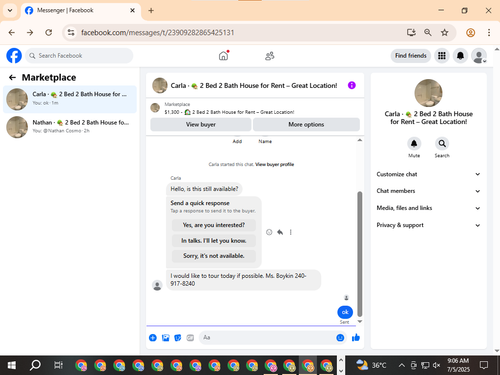500x375 pixels.
Task: Open Chrome three-dot menu
Action: pos(489,32)
